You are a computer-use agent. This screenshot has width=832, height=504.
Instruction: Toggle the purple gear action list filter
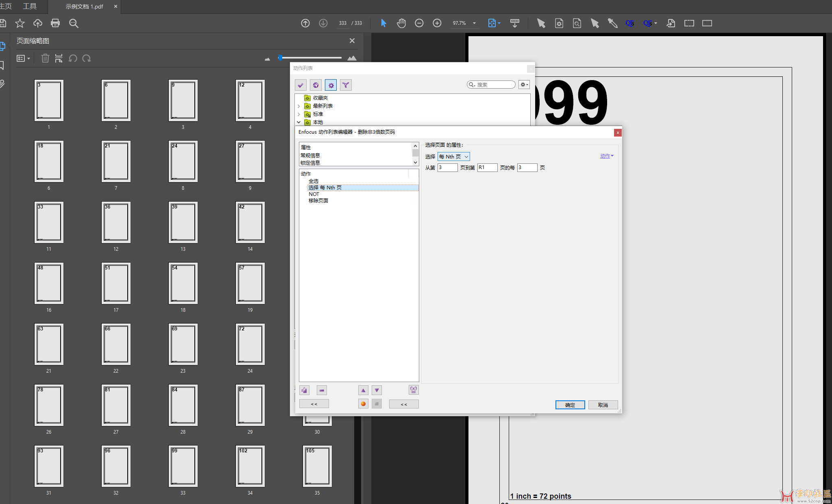point(331,85)
